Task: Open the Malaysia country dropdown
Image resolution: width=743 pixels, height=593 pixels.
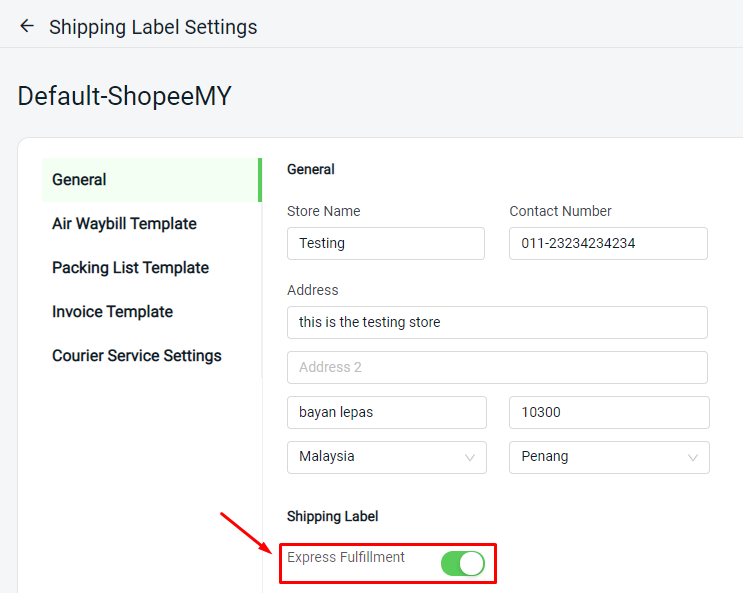Action: coord(386,457)
